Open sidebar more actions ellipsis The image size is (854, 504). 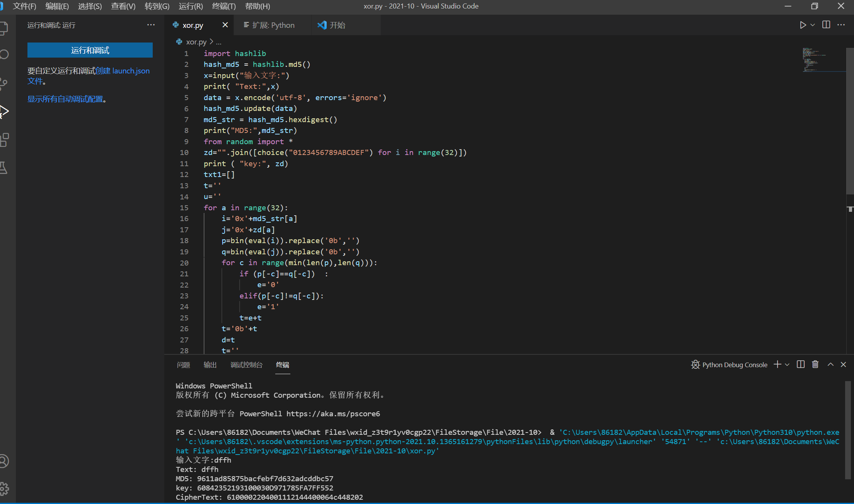[x=151, y=25]
